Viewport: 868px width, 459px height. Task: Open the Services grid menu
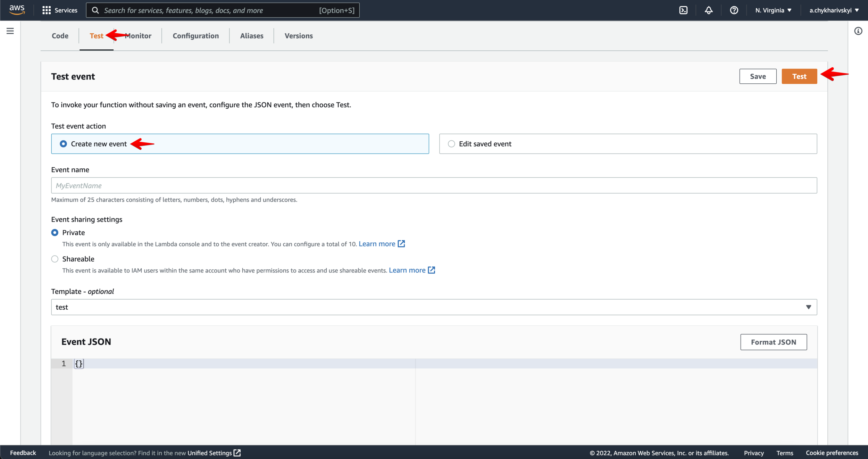click(60, 10)
